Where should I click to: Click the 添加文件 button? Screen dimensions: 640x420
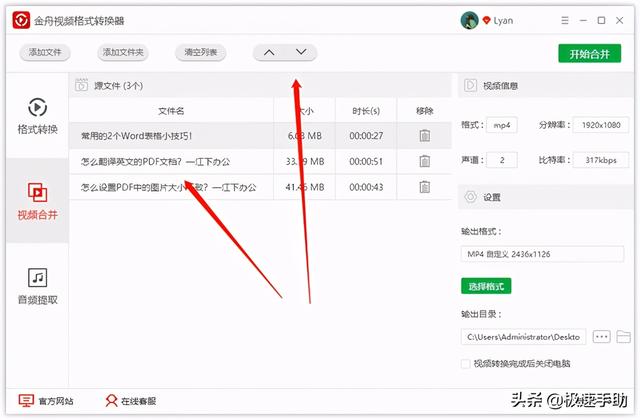click(x=45, y=52)
